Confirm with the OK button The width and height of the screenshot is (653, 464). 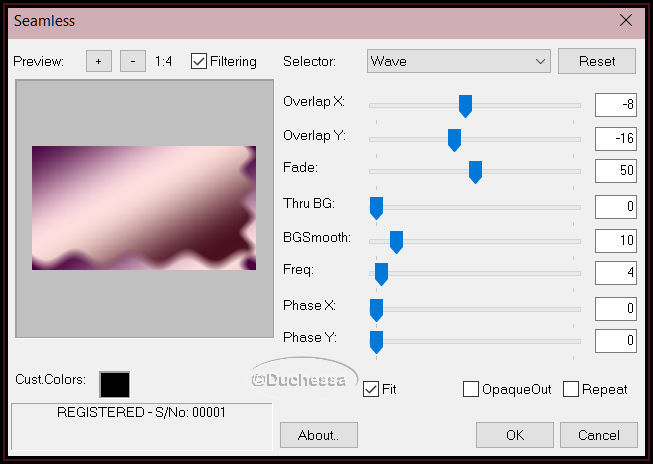tap(515, 435)
